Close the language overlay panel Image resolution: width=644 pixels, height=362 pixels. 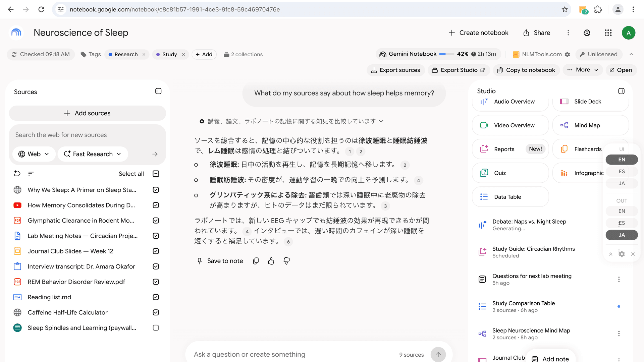[633, 254]
